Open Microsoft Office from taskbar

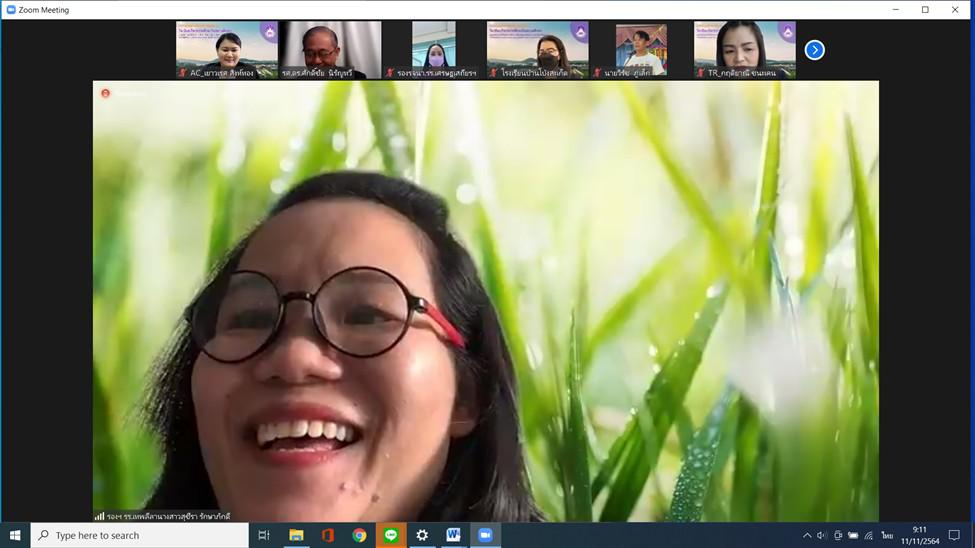pos(328,535)
